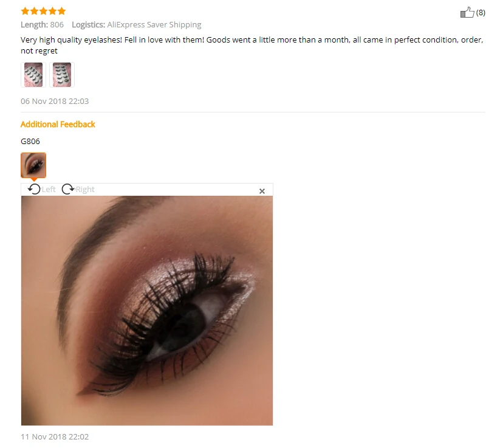
Task: Open second eyelash tray review photo
Action: (x=62, y=75)
